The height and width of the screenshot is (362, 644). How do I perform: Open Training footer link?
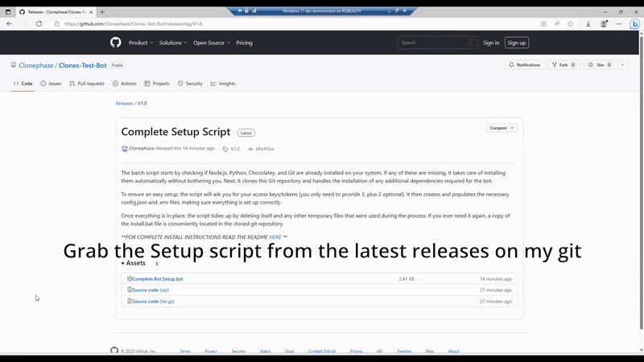coord(404,352)
